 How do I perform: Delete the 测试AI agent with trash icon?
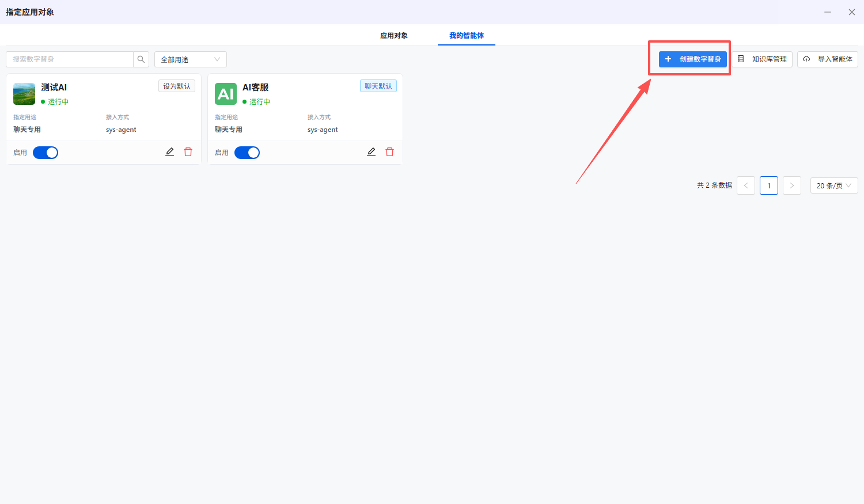point(188,152)
